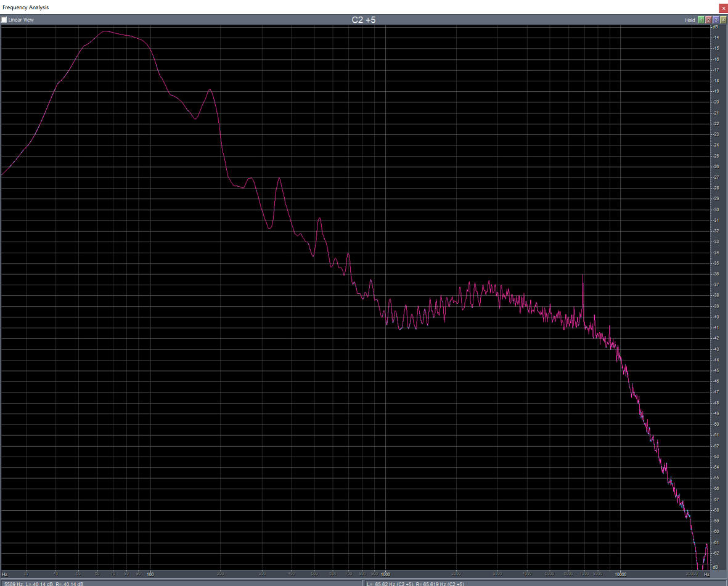Screen dimensions: 728x586
Task: Enable the Linear View checkbox
Action: [4, 20]
